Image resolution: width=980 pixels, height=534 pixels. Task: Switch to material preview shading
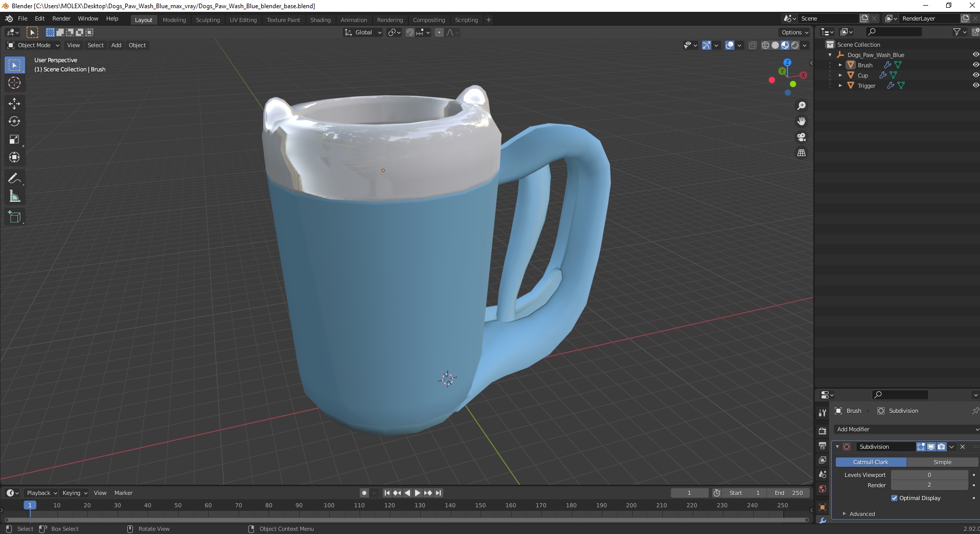(x=785, y=45)
